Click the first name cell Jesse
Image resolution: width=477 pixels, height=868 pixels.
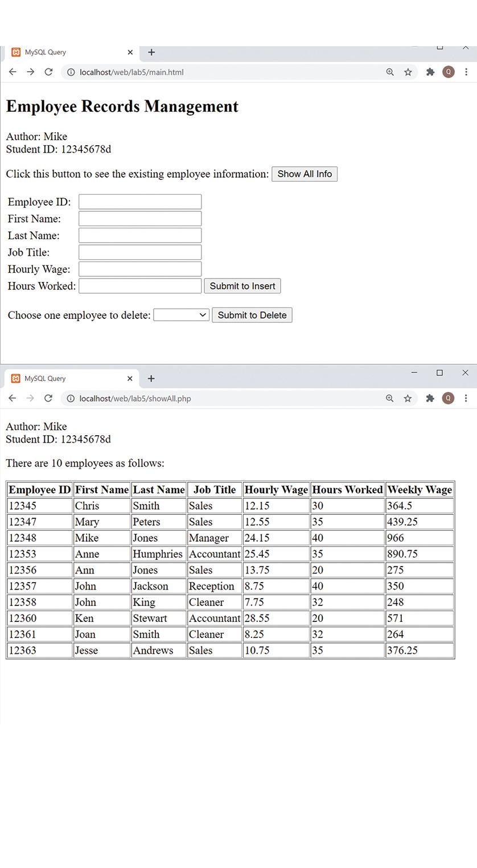pyautogui.click(x=102, y=650)
